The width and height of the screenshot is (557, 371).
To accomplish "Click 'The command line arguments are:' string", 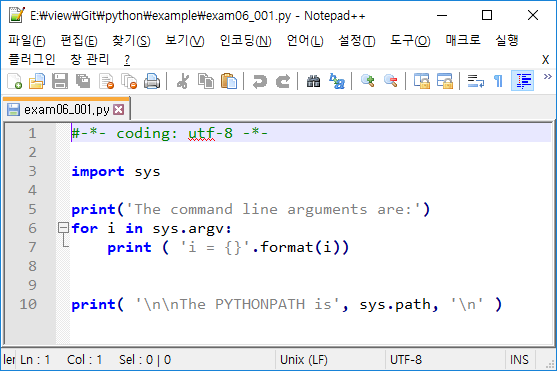I will [x=273, y=209].
